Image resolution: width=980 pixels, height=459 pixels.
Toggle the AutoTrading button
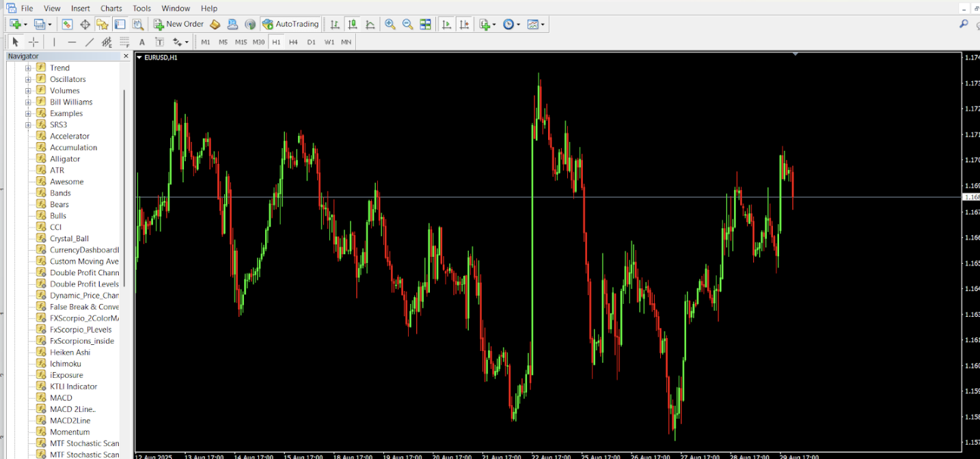pyautogui.click(x=290, y=25)
